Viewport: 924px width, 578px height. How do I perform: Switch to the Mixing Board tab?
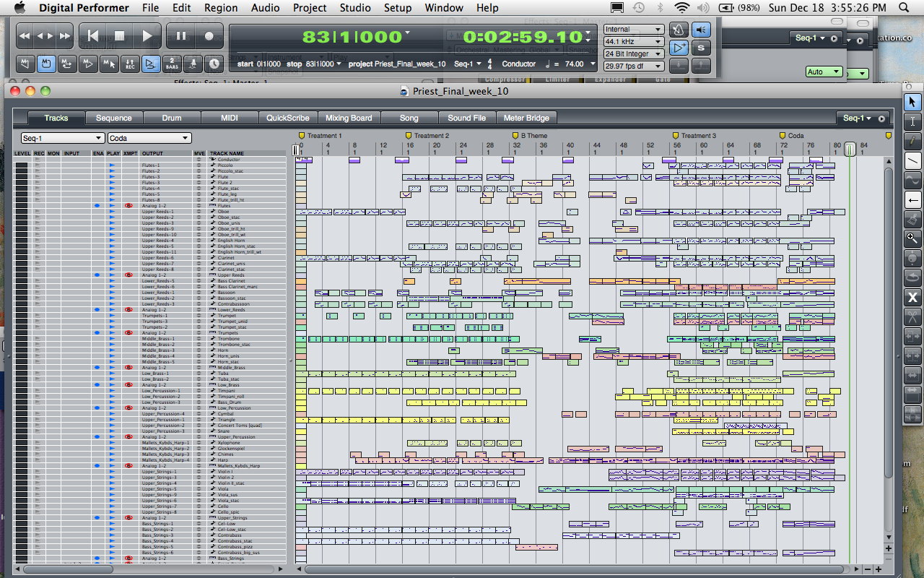tap(349, 118)
